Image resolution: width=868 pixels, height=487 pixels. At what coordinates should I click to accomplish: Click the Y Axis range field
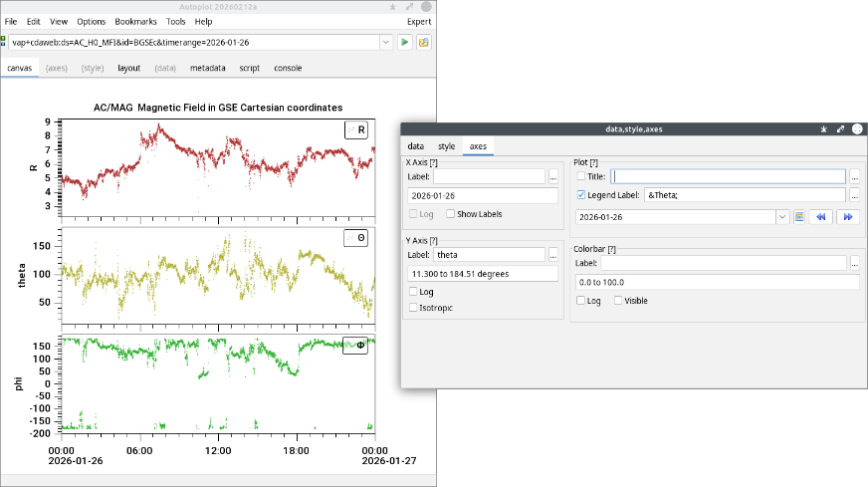(483, 274)
